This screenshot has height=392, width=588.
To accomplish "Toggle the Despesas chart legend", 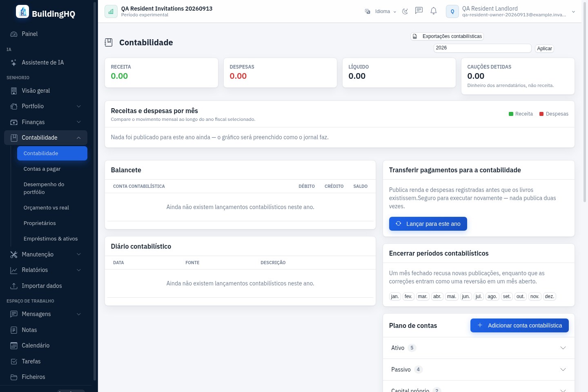I will click(554, 114).
